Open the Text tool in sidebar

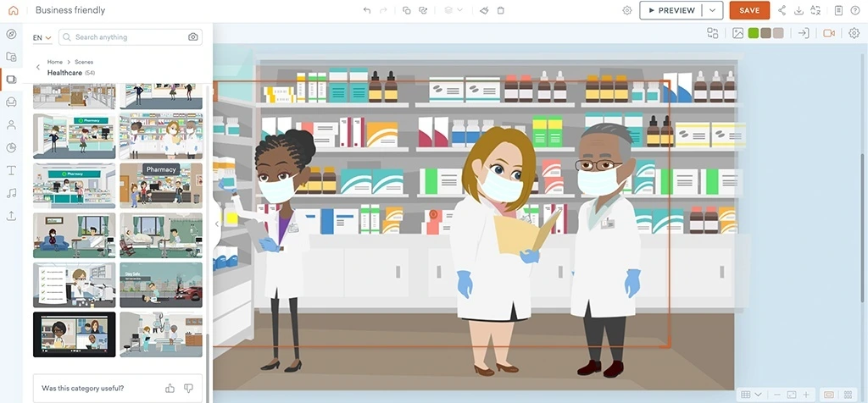11,170
